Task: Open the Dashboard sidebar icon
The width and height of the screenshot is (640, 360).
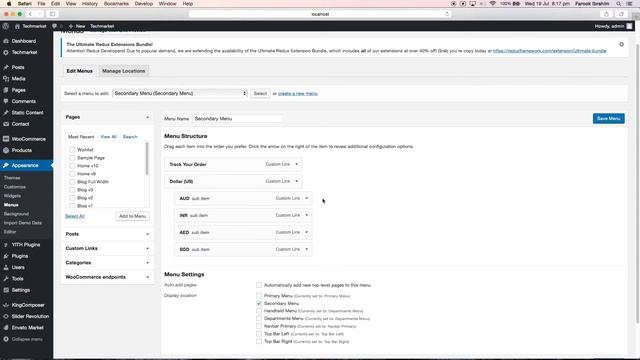Action: [6, 41]
